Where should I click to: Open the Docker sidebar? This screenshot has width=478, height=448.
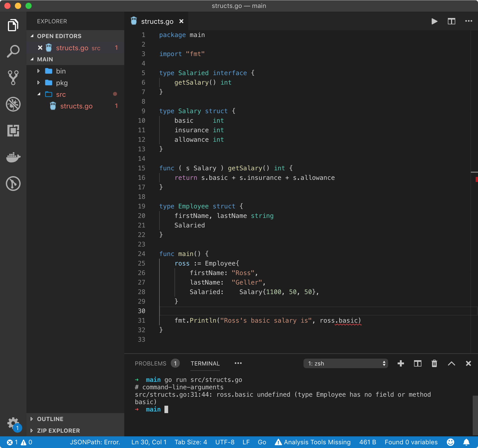[13, 157]
